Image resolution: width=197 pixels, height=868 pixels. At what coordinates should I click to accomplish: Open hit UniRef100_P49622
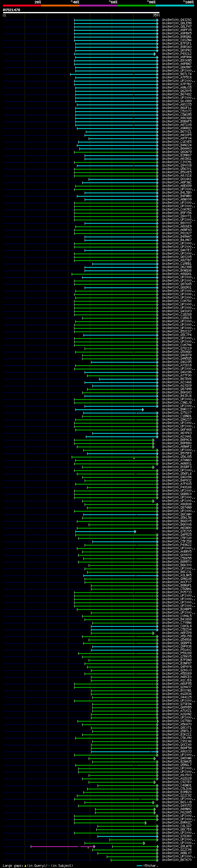pos(176,545)
